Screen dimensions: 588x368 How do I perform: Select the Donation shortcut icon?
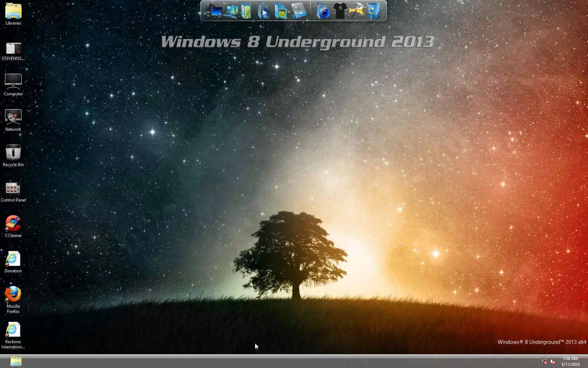click(x=13, y=262)
